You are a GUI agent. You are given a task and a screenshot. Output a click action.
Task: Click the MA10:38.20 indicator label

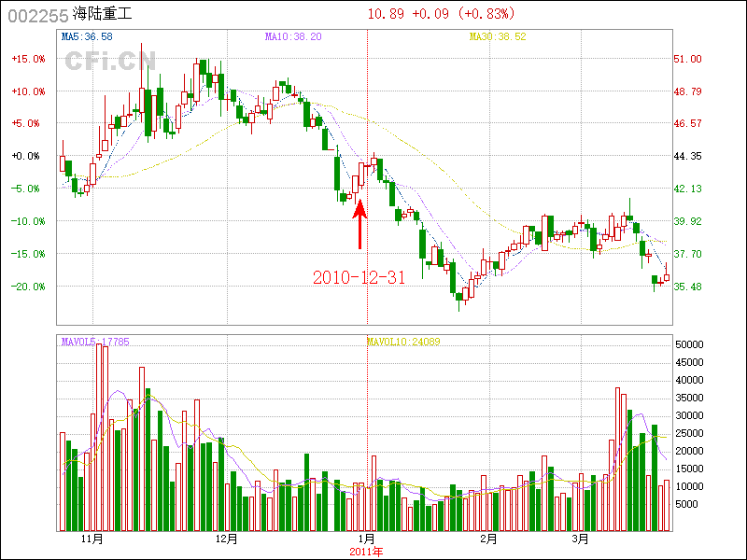293,36
